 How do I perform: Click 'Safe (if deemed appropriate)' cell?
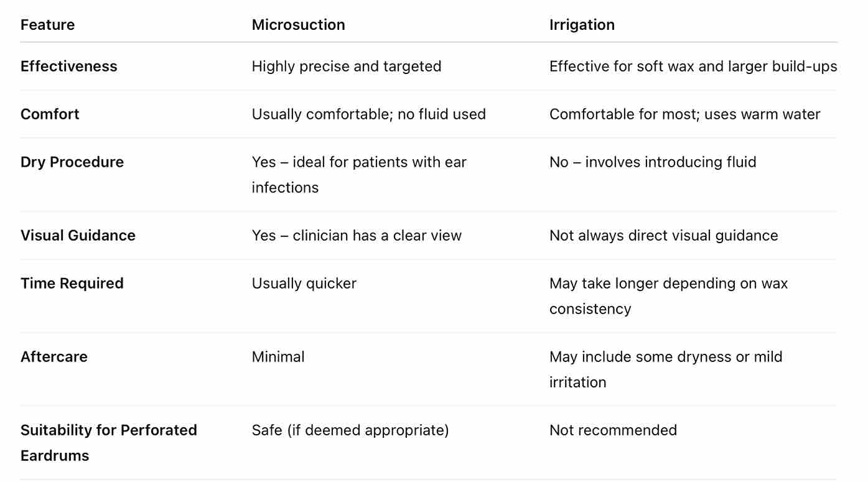tap(350, 430)
